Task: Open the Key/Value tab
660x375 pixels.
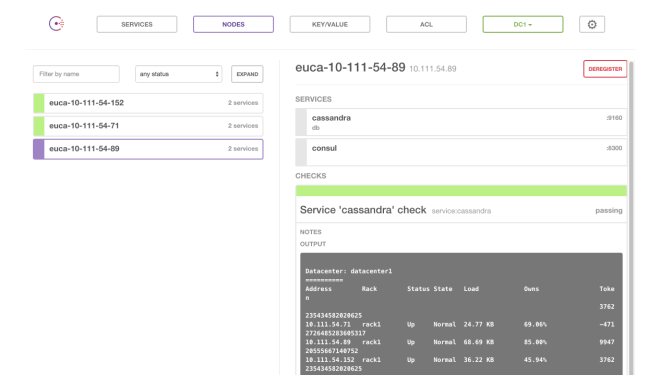Action: [330, 24]
